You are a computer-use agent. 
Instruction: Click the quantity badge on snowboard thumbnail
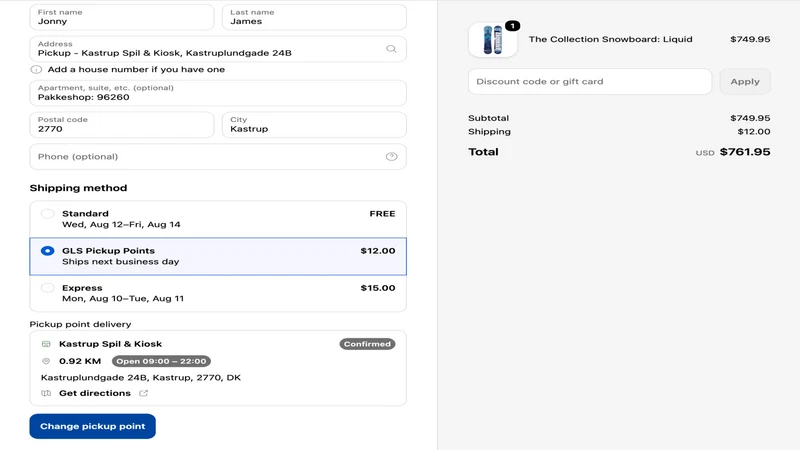click(x=512, y=26)
